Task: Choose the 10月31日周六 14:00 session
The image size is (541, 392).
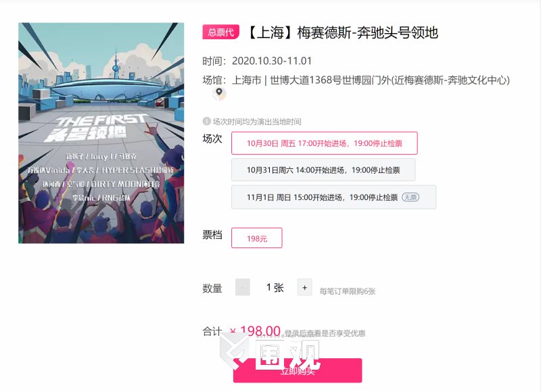Action: (323, 170)
